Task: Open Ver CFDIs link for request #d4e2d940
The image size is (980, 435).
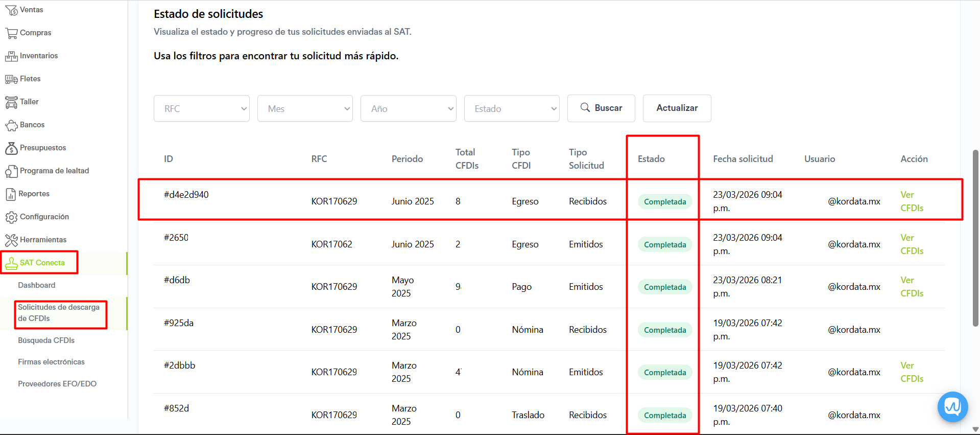Action: (912, 201)
